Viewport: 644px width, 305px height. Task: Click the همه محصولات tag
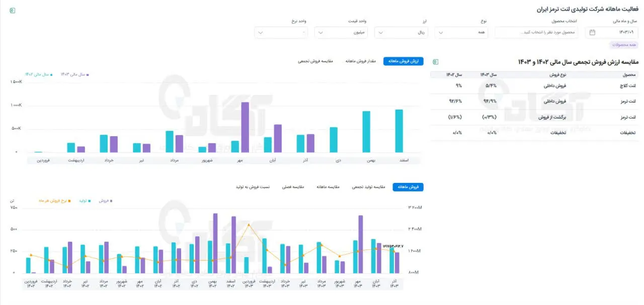click(624, 45)
